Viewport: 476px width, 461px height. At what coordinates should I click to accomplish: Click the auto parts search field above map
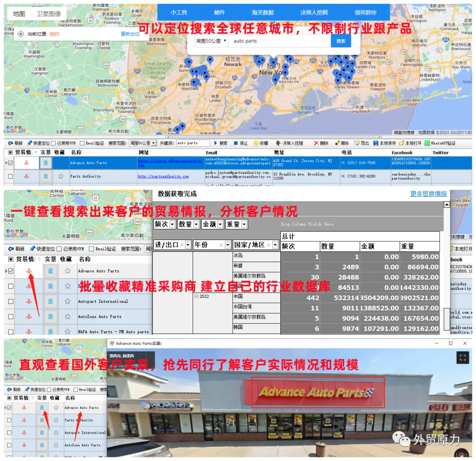tap(279, 41)
